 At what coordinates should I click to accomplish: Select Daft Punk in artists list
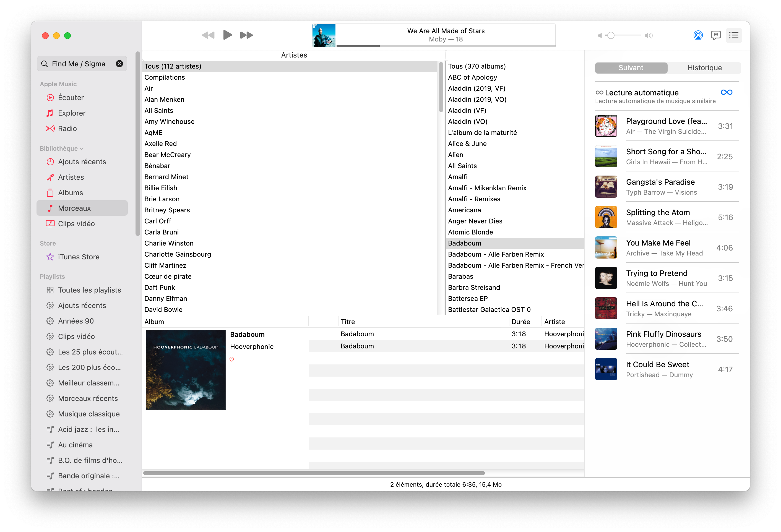[290, 287]
